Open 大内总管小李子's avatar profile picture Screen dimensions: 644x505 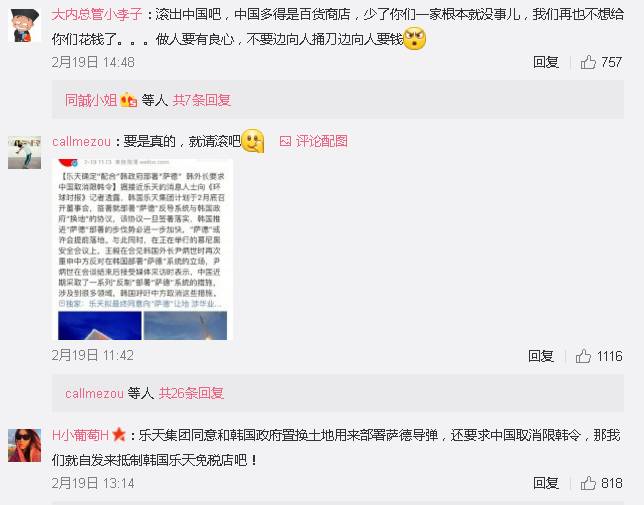25,25
